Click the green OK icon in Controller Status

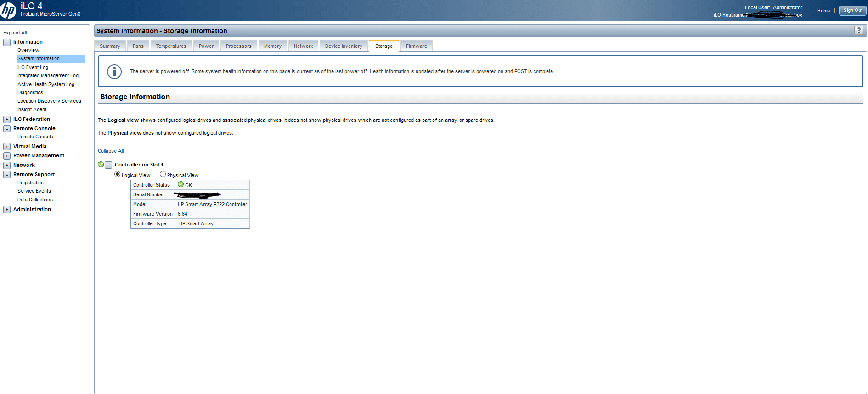(181, 184)
